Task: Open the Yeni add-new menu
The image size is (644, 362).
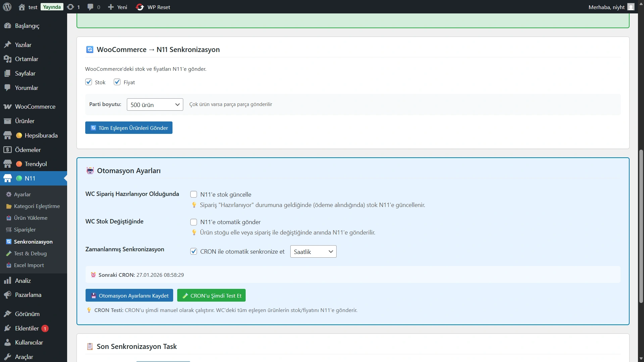Action: 117,7
